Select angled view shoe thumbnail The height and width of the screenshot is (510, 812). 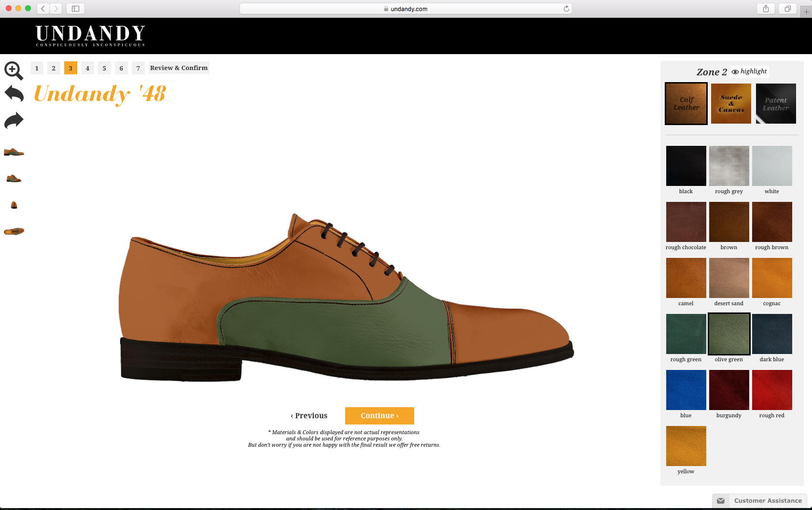[x=14, y=178]
